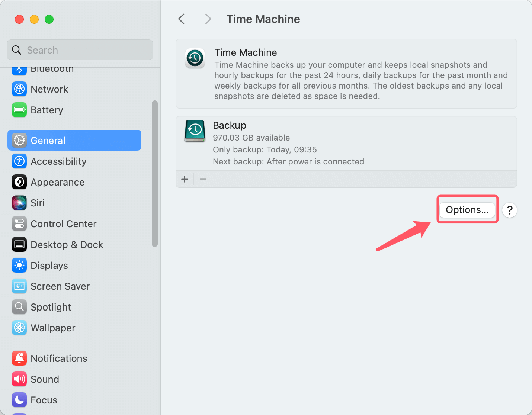This screenshot has width=532, height=415.
Task: Open Siri settings
Action: click(x=38, y=203)
